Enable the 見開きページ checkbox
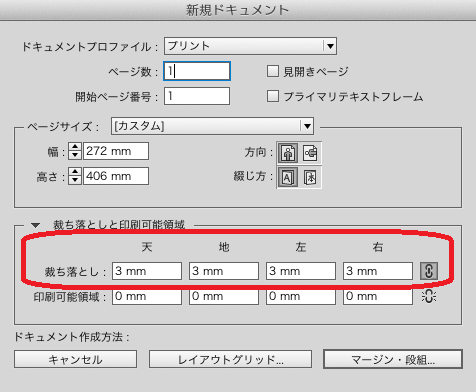476x392 pixels. click(x=273, y=71)
